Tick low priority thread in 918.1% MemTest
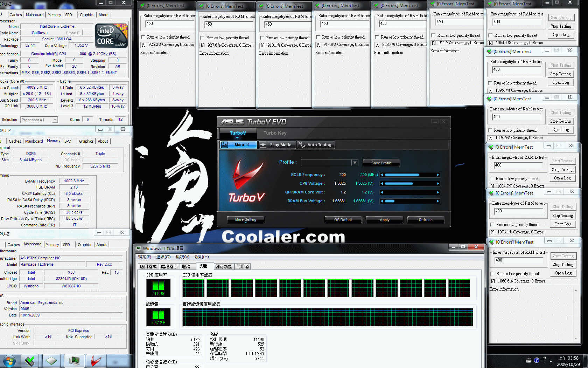Image resolution: width=588 pixels, height=368 pixels. [x=262, y=38]
